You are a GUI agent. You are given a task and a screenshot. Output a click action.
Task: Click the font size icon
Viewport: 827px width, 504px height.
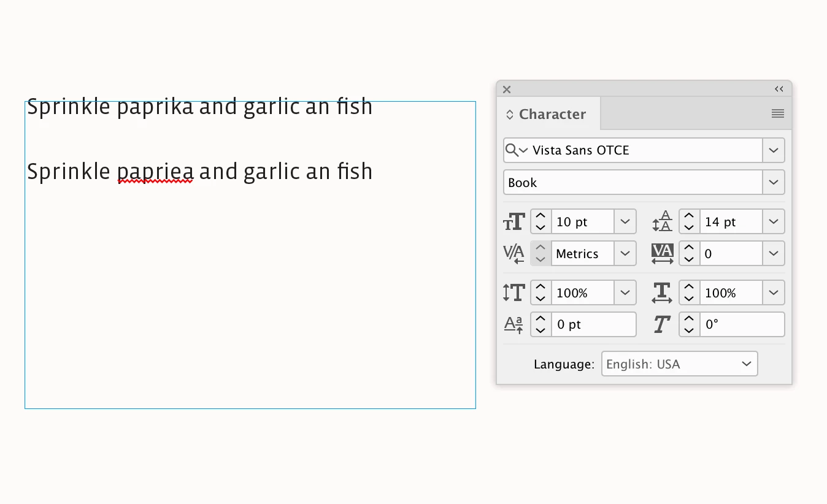514,222
